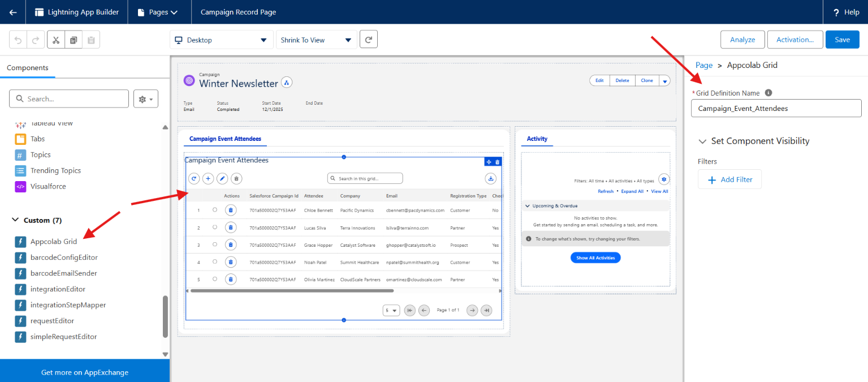Click the campaign hierarchy icon beside Winter Newsletter

click(x=287, y=83)
